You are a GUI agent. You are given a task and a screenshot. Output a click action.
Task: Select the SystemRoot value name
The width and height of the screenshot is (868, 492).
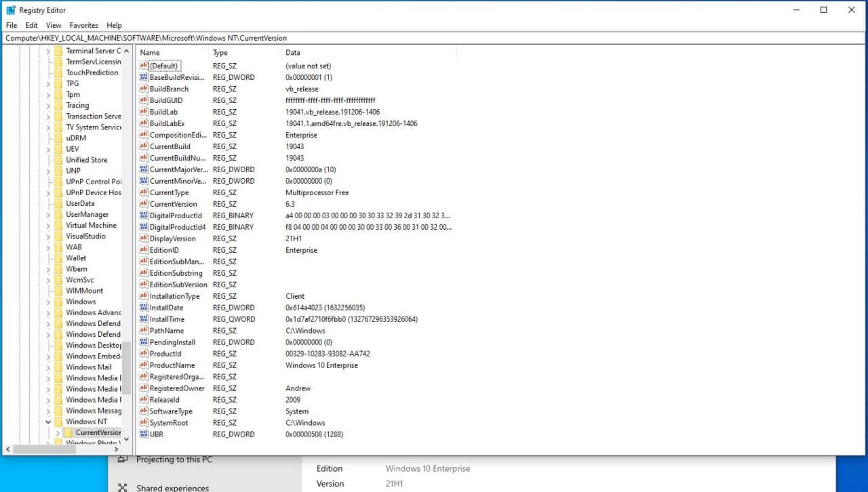click(169, 423)
